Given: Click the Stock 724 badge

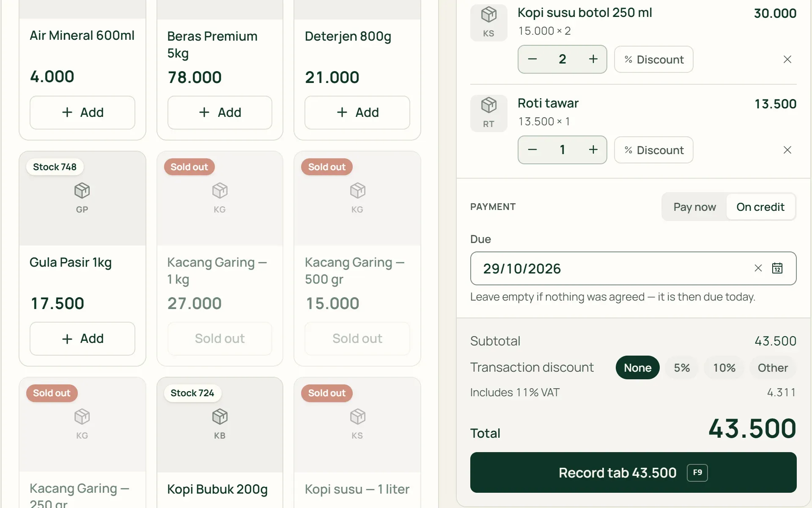Looking at the screenshot, I should [192, 393].
